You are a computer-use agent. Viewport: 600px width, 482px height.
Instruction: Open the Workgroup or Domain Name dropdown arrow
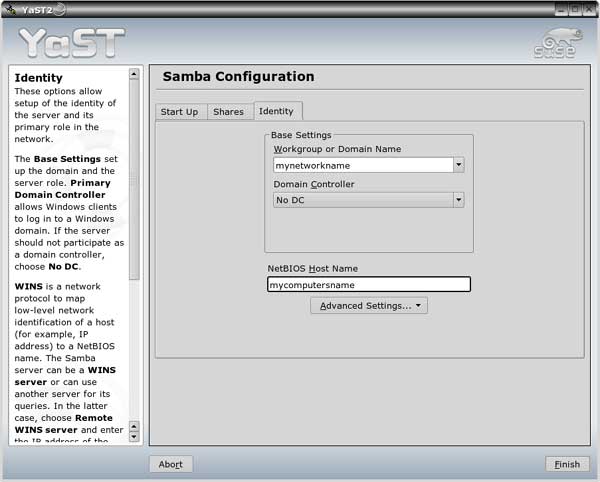[x=459, y=165]
